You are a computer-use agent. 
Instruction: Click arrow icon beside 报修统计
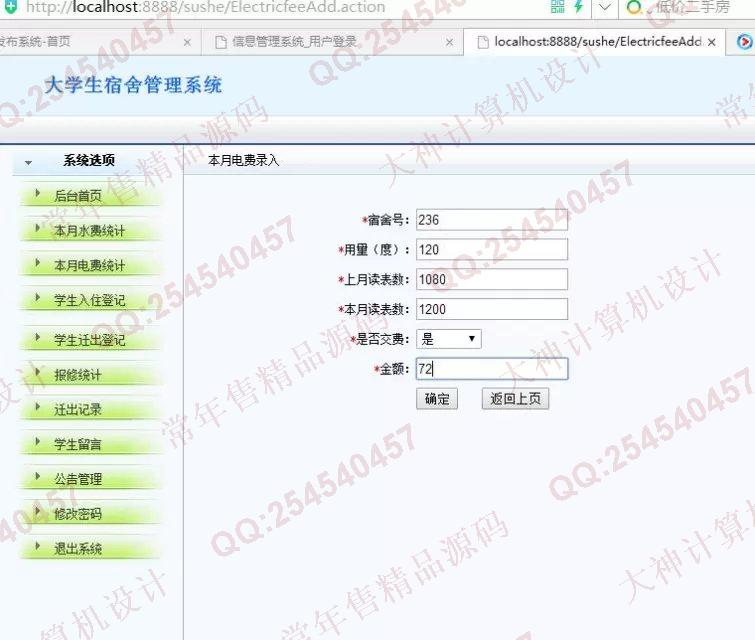[x=38, y=371]
